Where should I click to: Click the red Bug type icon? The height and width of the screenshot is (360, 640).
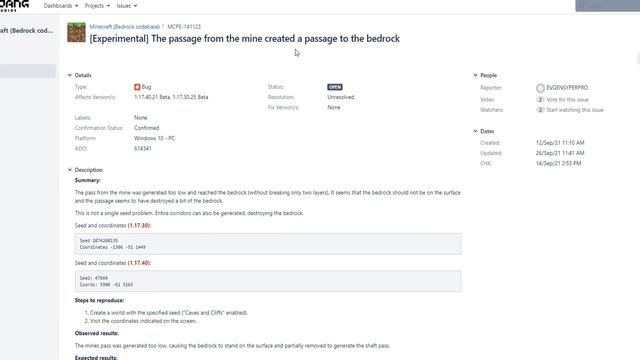click(x=137, y=87)
